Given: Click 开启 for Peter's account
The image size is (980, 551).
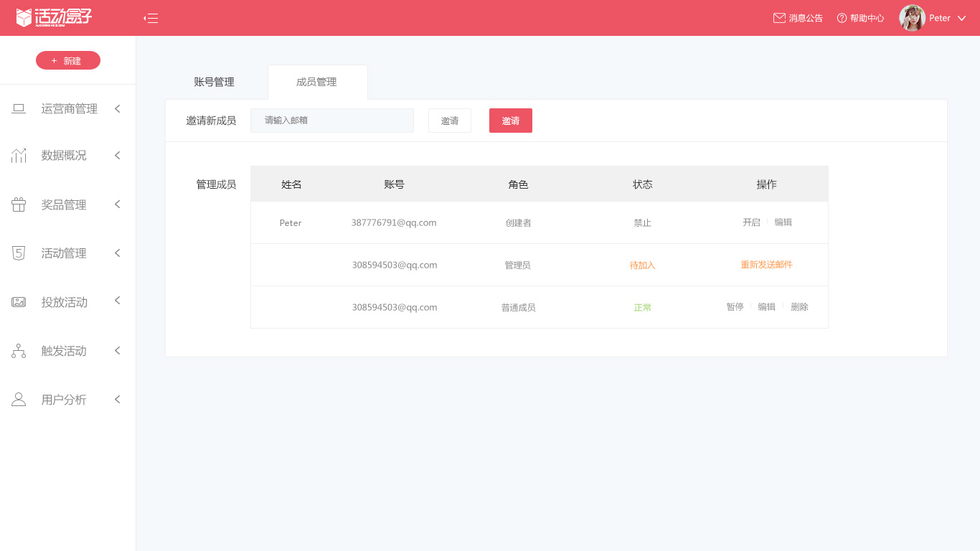Looking at the screenshot, I should pyautogui.click(x=751, y=222).
